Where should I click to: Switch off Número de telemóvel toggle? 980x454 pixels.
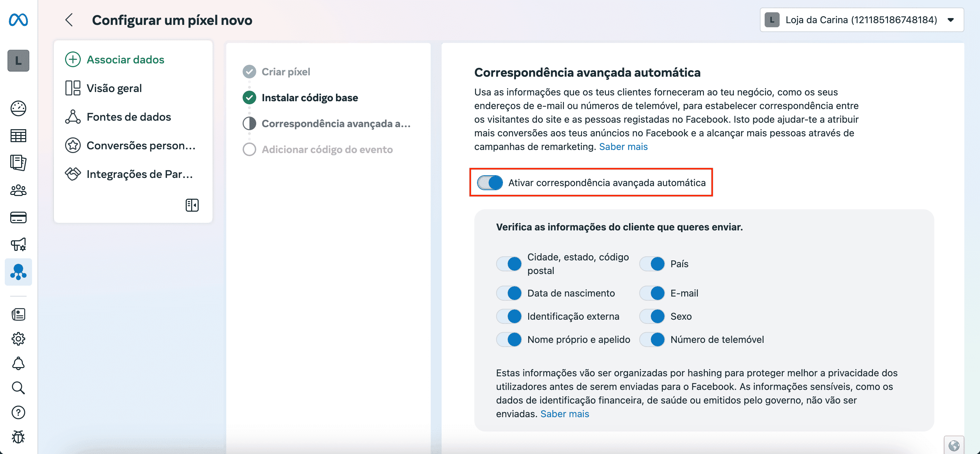coord(652,339)
